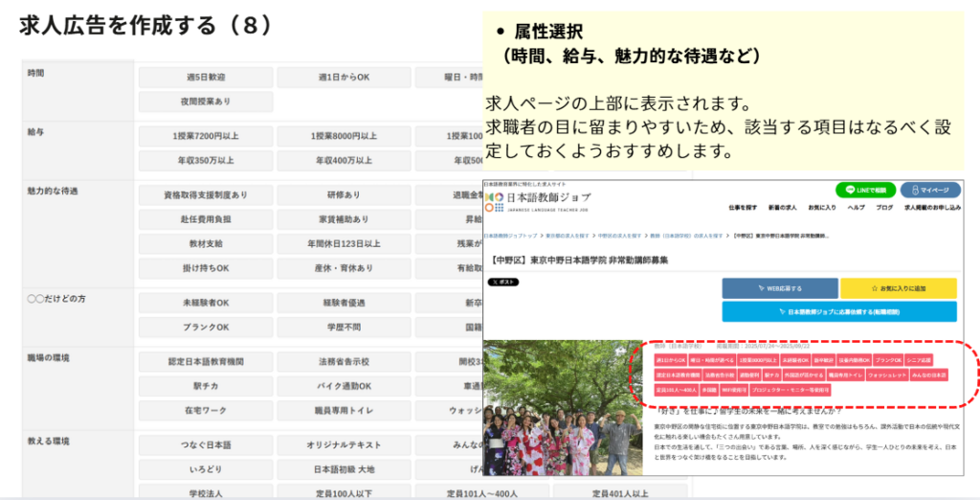Add job with お気に入りに追加 star button
The height and width of the screenshot is (500, 980).
[x=898, y=287]
